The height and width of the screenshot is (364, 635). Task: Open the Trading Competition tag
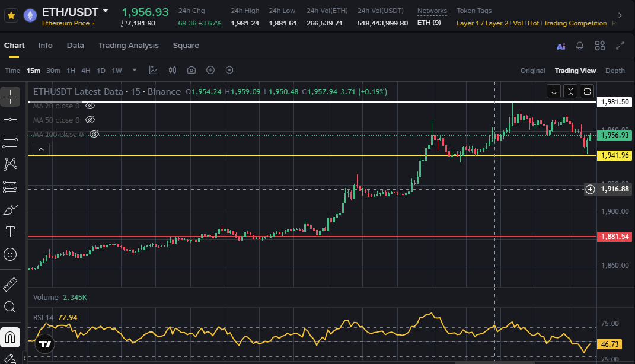575,23
